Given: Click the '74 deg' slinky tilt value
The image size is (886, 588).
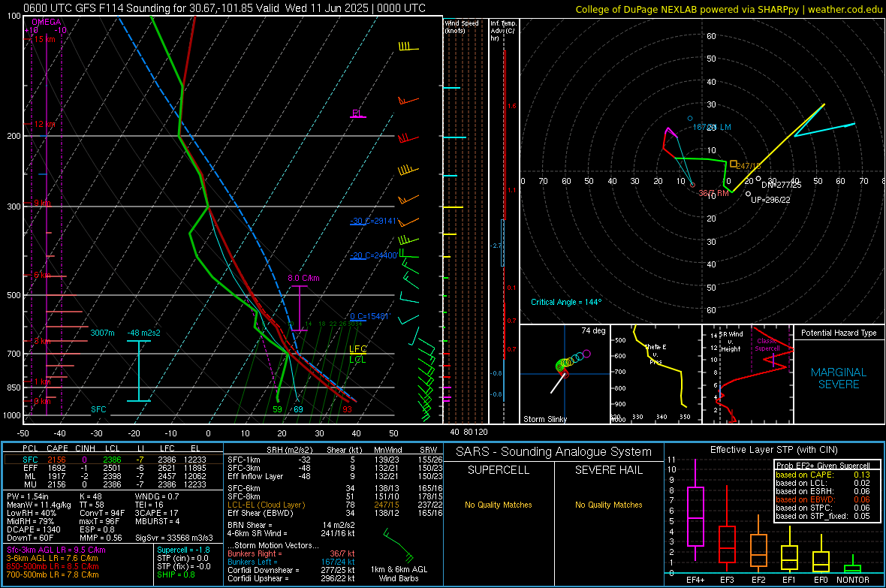Looking at the screenshot, I should pyautogui.click(x=593, y=330).
